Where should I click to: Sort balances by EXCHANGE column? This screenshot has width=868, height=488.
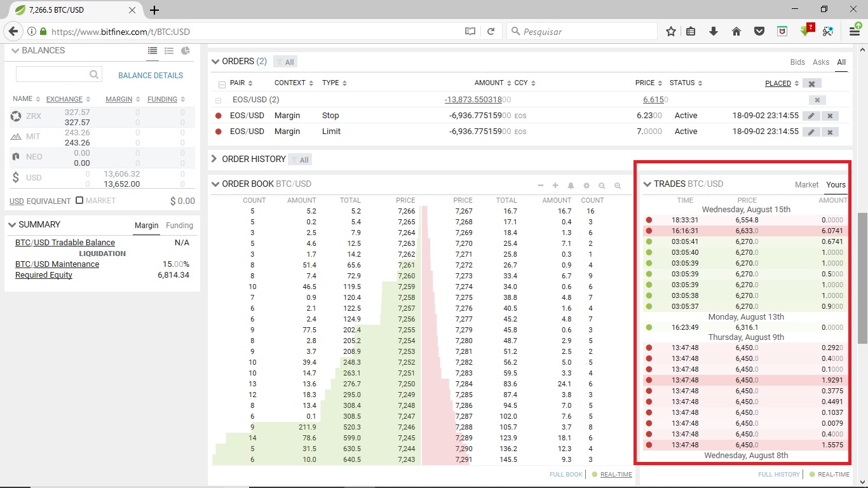tap(68, 99)
